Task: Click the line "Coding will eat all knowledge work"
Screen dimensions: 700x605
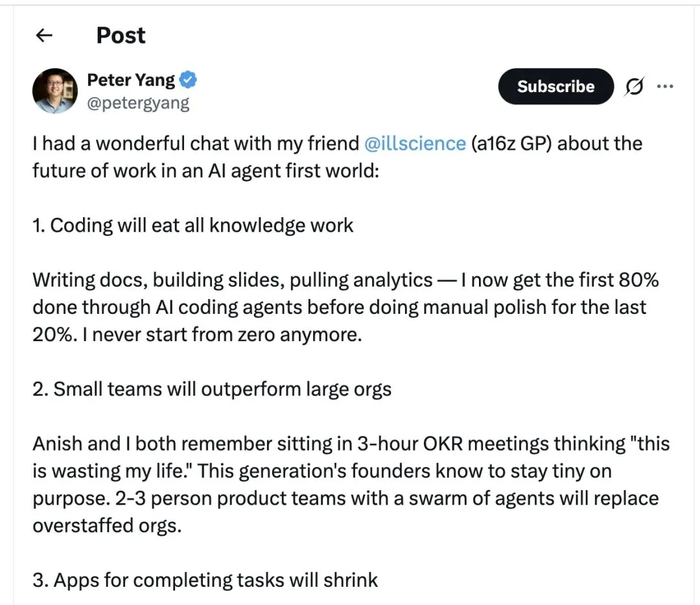Action: coord(201,225)
